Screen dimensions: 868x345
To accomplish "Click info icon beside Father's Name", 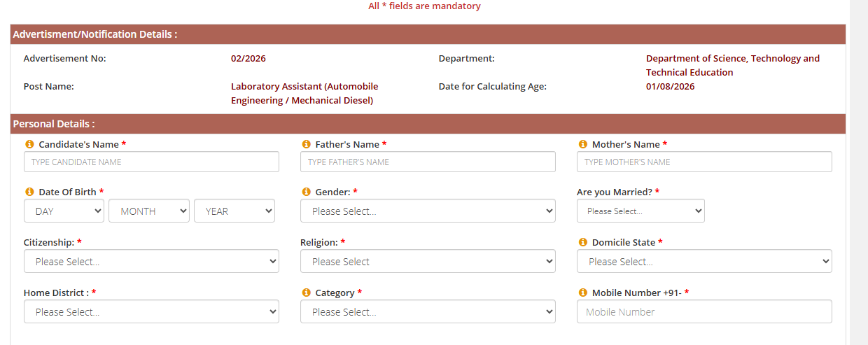I will [x=306, y=144].
